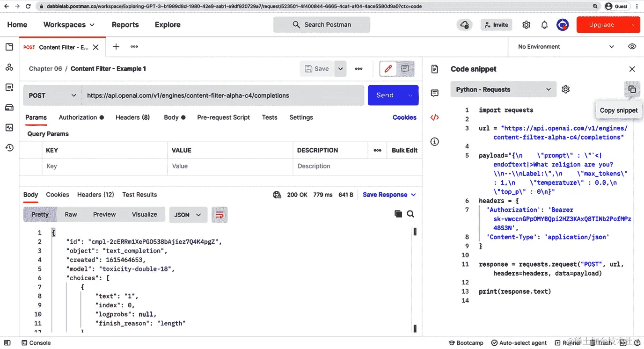Click Copy snippet icon for the code
The height and width of the screenshot is (349, 644).
pyautogui.click(x=632, y=89)
